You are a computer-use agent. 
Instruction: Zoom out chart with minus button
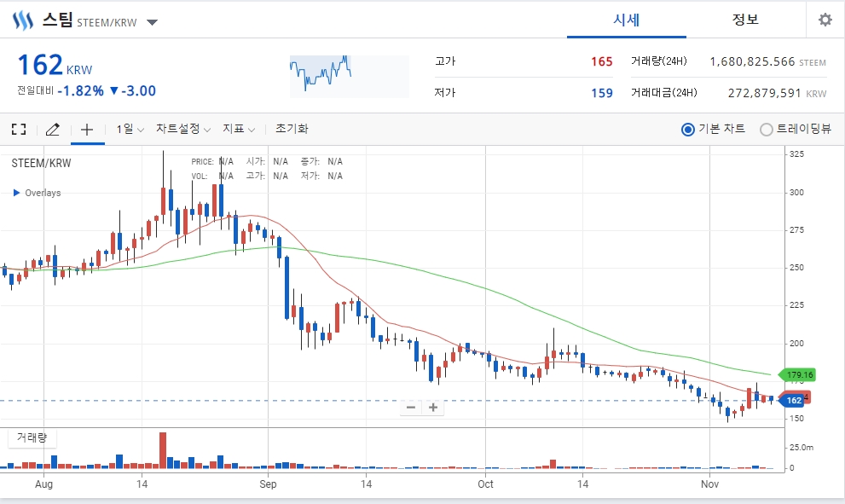411,407
